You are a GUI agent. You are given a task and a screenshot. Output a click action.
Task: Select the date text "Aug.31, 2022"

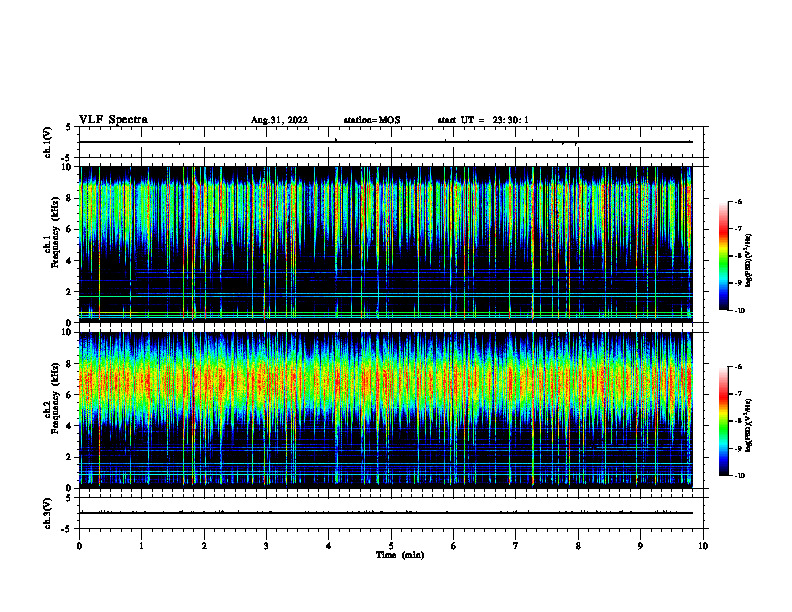[x=279, y=120]
